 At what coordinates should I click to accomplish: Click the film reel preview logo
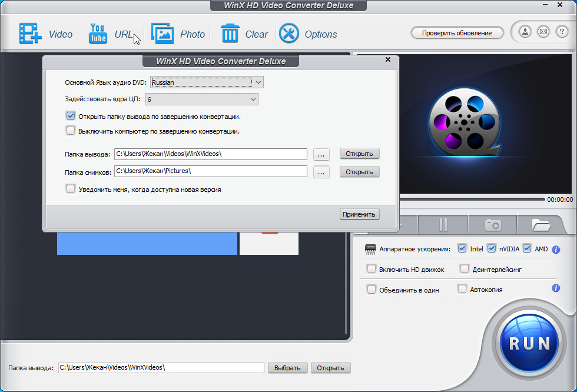tap(465, 122)
